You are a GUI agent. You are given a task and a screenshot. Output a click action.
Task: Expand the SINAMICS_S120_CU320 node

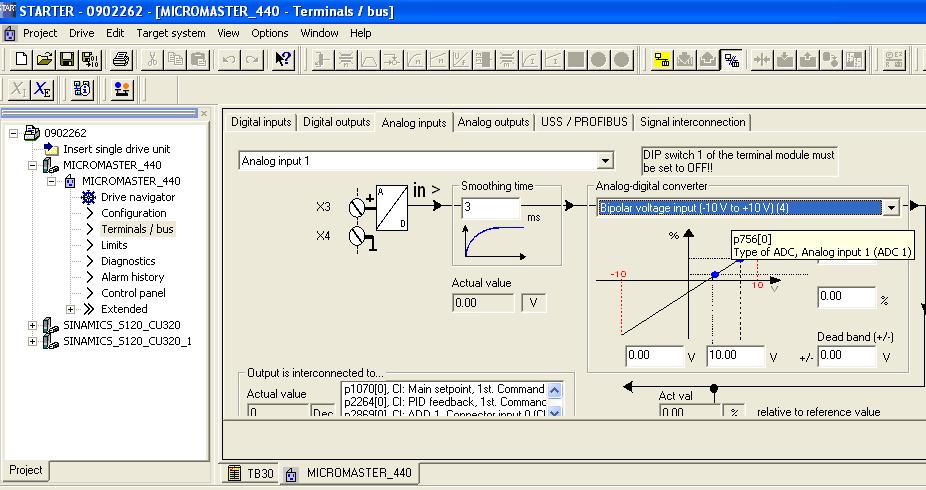[32, 325]
